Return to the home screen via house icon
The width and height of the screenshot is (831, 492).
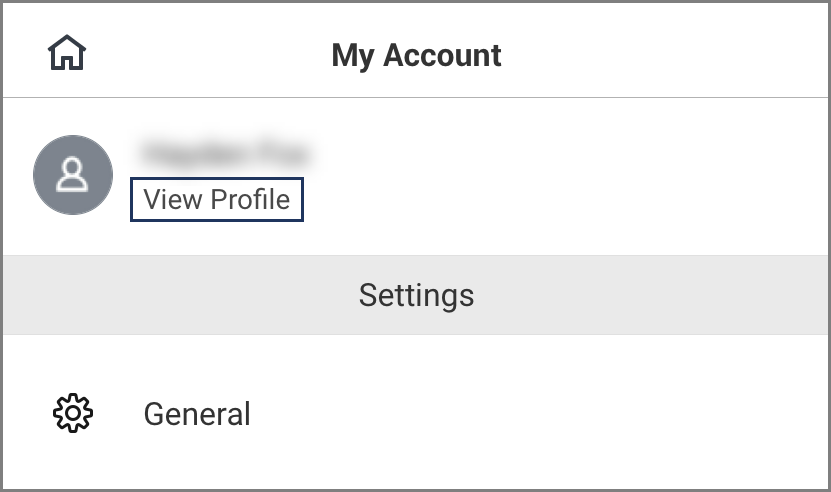coord(67,53)
